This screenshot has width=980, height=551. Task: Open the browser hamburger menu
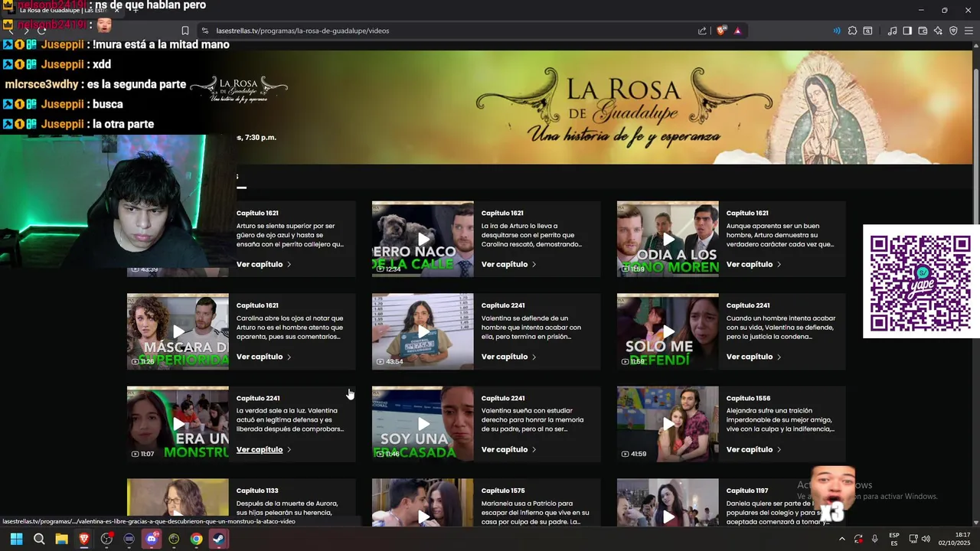(969, 31)
